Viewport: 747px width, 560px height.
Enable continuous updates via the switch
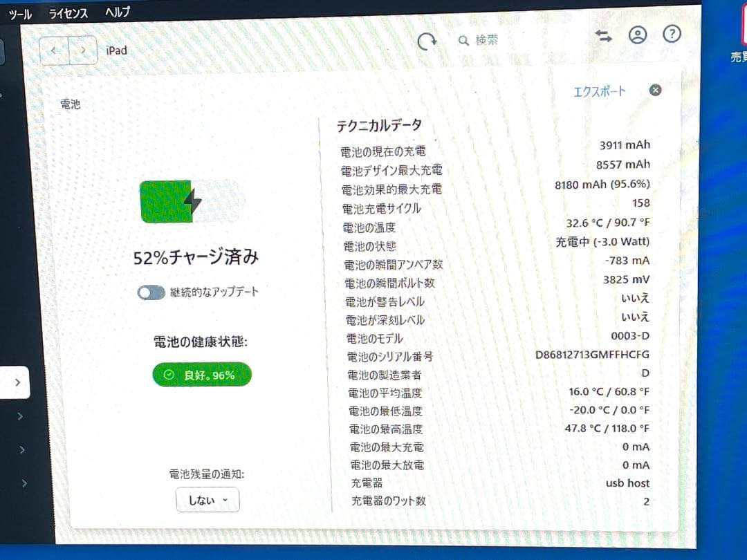tap(150, 292)
